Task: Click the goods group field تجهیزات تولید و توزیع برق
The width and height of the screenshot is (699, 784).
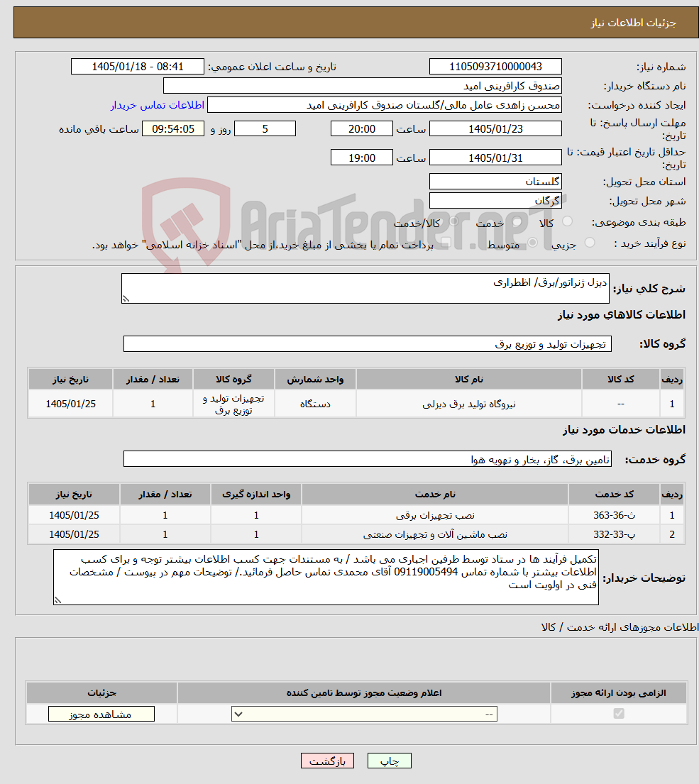Action: click(368, 344)
